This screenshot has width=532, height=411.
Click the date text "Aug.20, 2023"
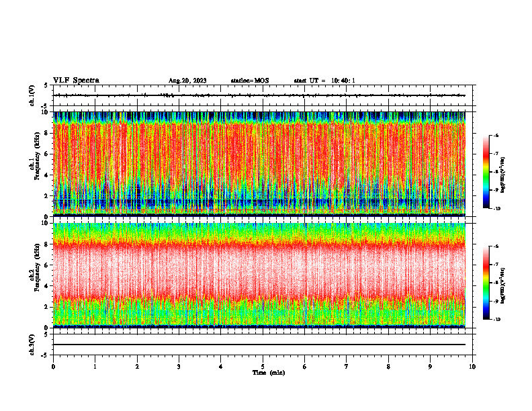(x=187, y=81)
